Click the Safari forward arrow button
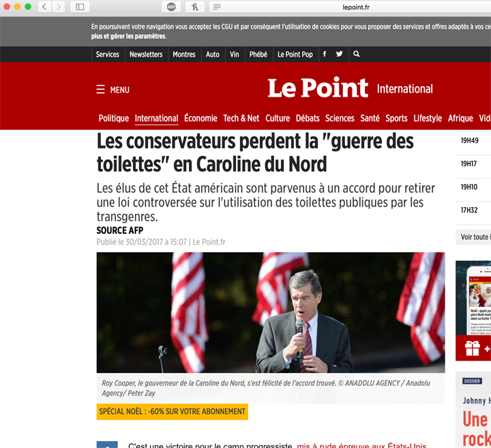The width and height of the screenshot is (491, 448). click(59, 7)
